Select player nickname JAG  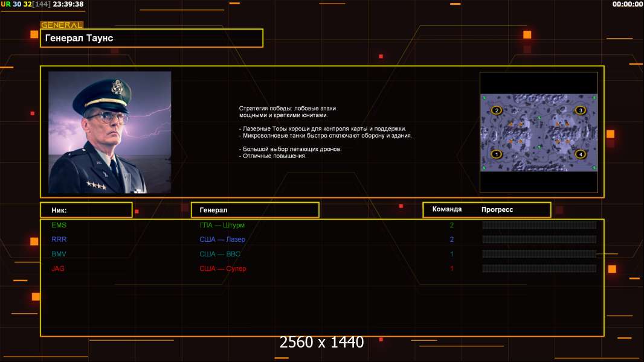58,268
